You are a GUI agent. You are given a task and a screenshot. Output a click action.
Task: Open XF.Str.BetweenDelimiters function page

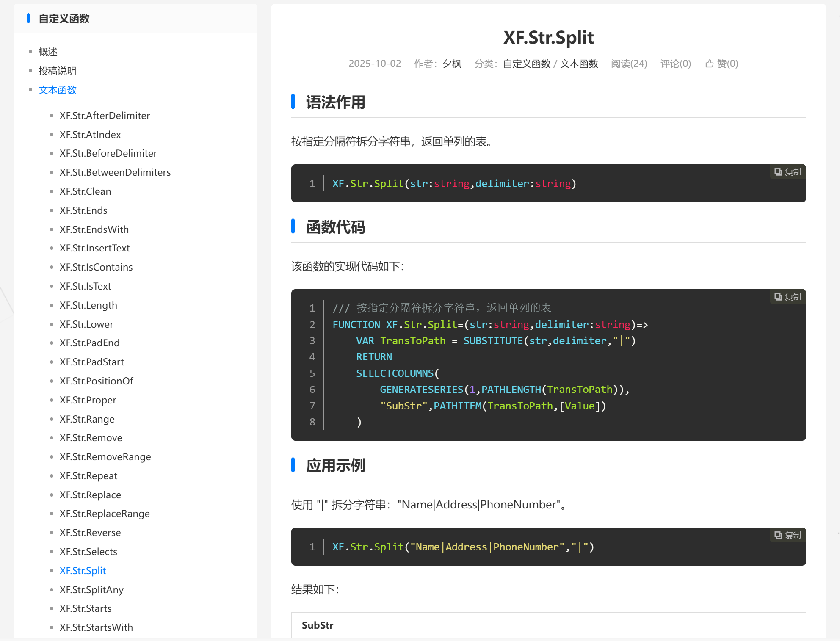[x=115, y=172]
